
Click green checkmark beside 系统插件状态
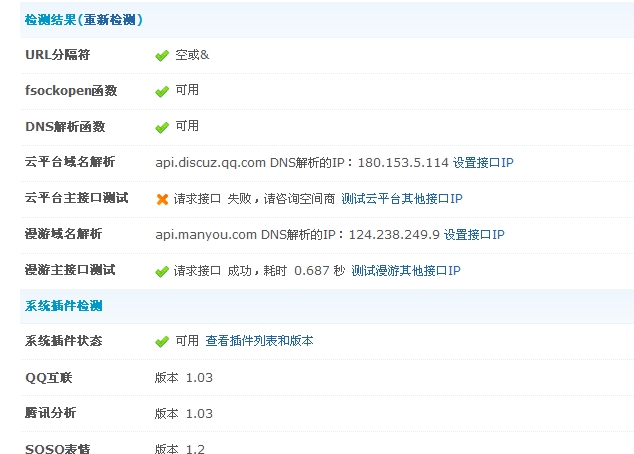(x=162, y=342)
